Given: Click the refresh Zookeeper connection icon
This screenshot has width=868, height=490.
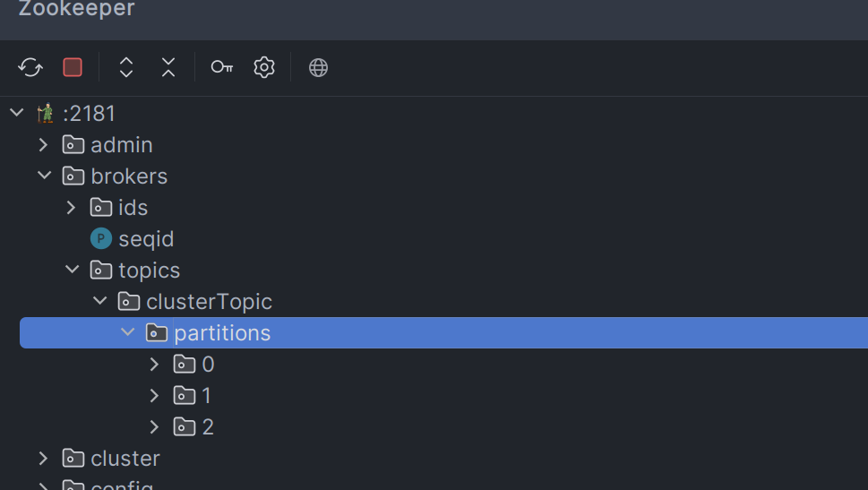Looking at the screenshot, I should pyautogui.click(x=30, y=67).
